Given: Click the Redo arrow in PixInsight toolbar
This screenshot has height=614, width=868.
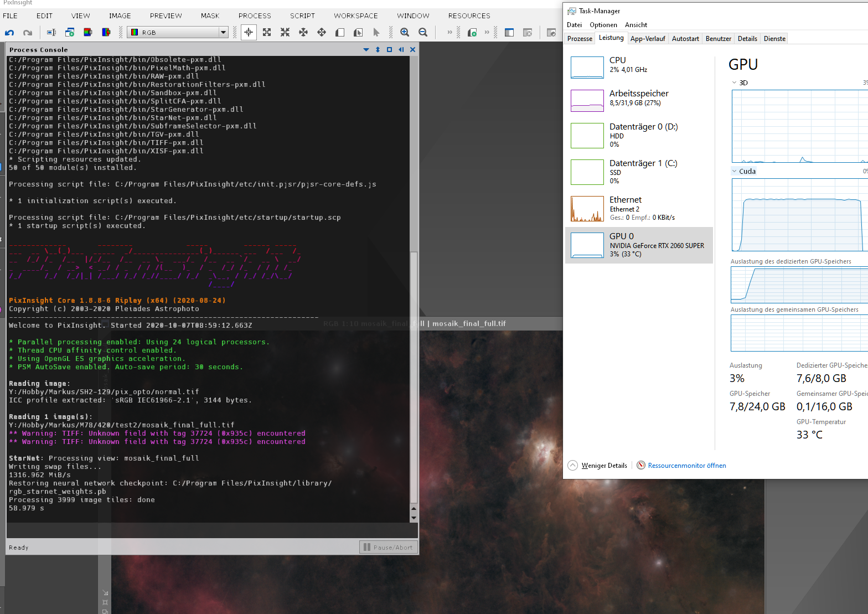Looking at the screenshot, I should (28, 33).
